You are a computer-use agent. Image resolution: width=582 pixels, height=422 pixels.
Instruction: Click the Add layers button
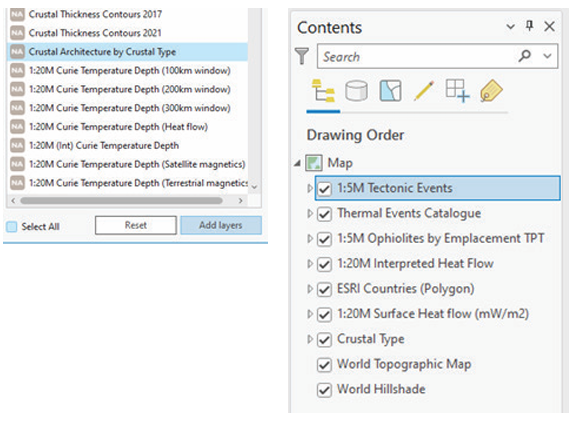pos(221,225)
